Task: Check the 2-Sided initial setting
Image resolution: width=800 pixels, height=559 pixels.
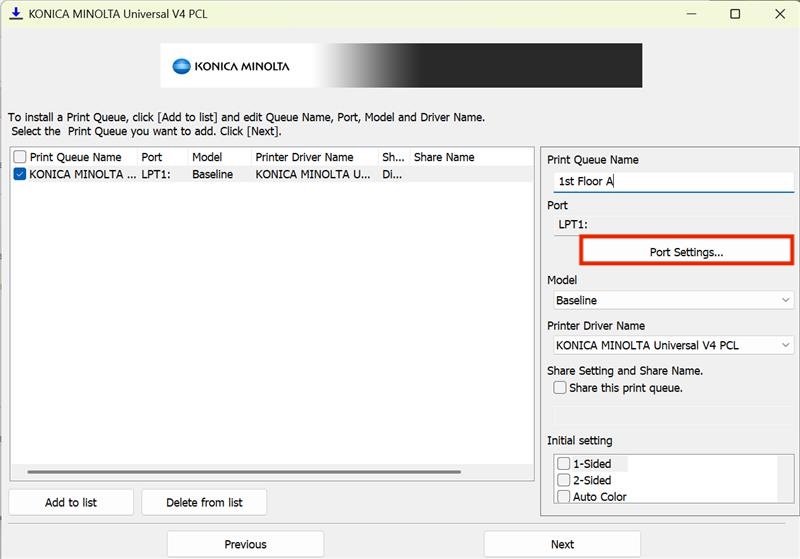Action: (563, 480)
